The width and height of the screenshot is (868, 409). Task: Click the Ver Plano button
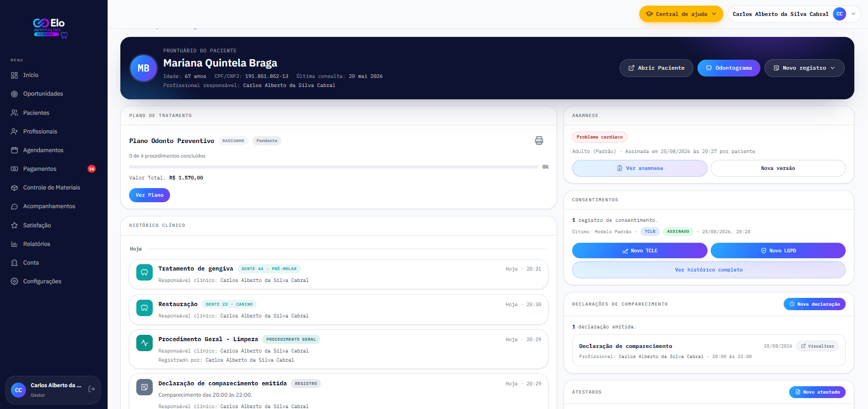tap(150, 195)
